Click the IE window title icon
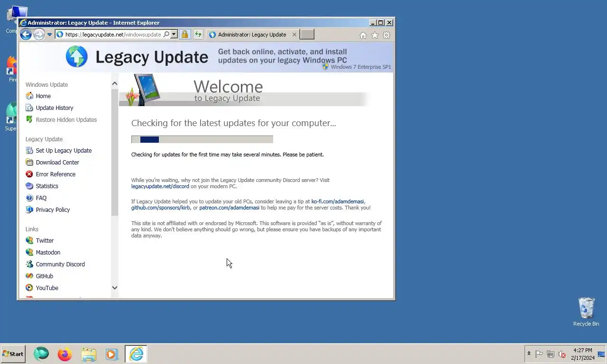This screenshot has width=607, height=364. tap(23, 23)
